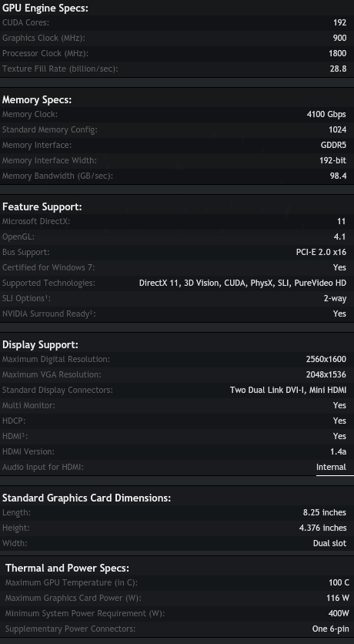Select the Maximum GPU Temperature 100 C value
The image size is (354, 644).
click(x=339, y=582)
